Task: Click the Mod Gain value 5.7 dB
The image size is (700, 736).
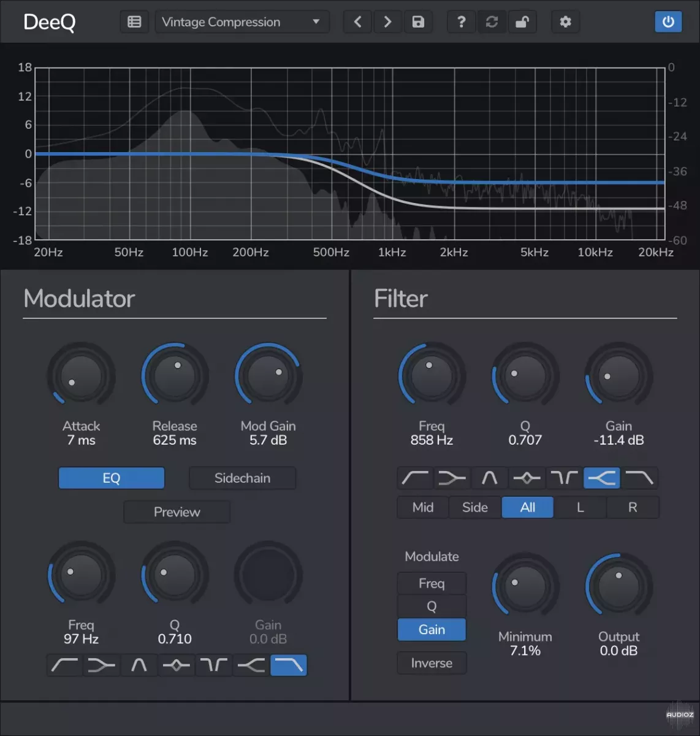Action: click(268, 440)
